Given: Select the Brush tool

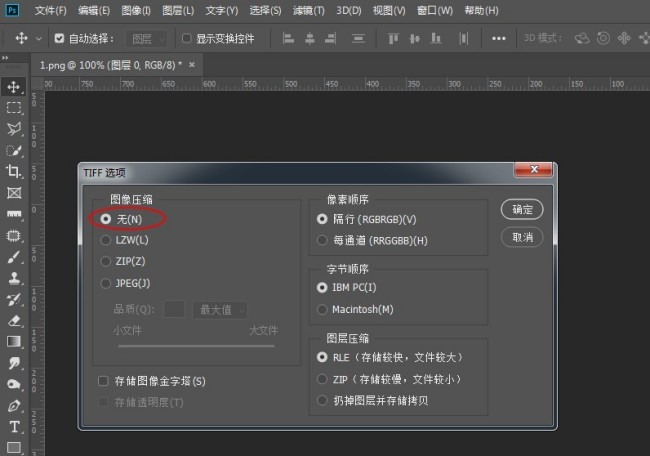Looking at the screenshot, I should click(14, 257).
